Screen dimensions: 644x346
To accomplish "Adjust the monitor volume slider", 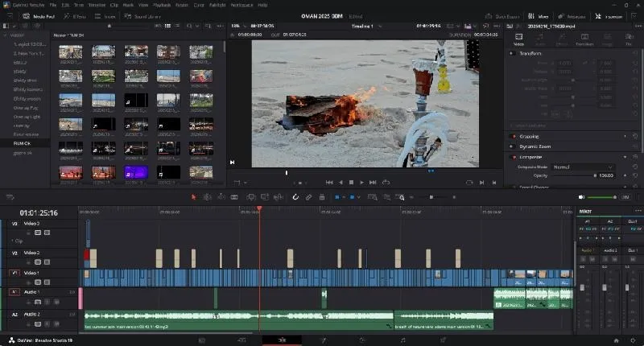I will tap(601, 197).
